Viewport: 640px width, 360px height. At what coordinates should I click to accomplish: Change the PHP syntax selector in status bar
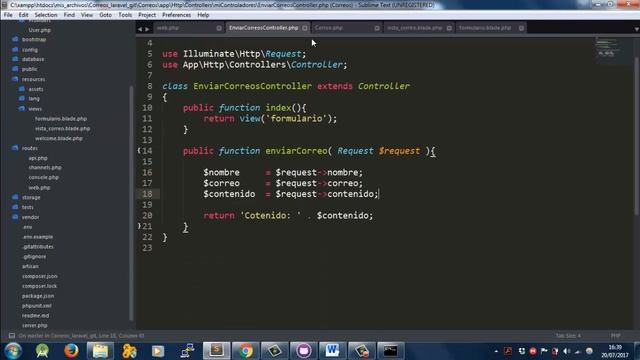(616, 336)
